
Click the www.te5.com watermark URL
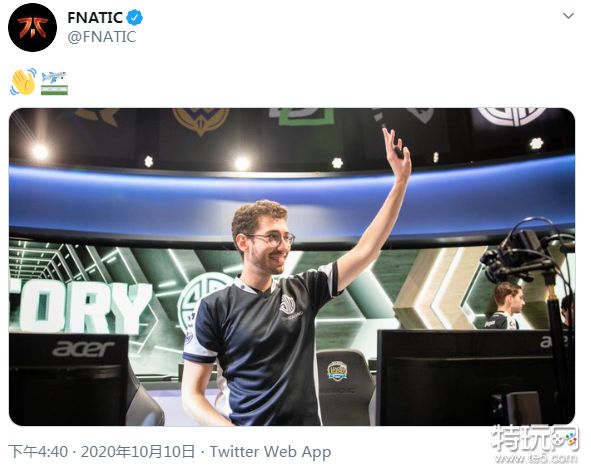point(536,458)
